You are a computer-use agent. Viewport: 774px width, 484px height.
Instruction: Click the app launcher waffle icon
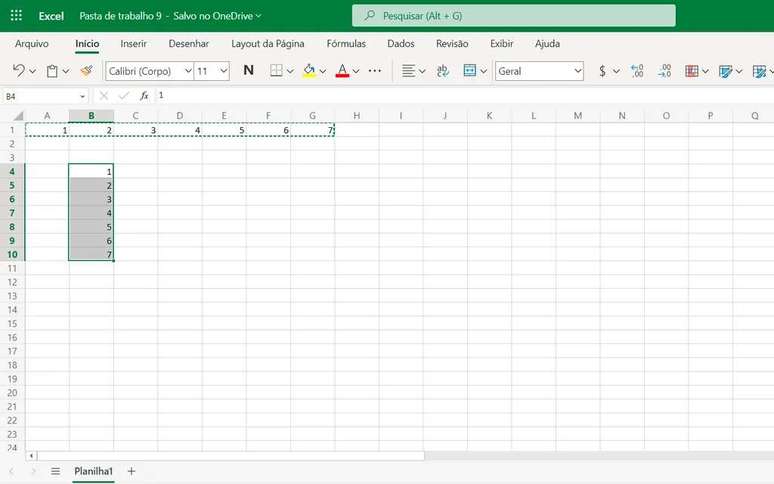click(16, 16)
